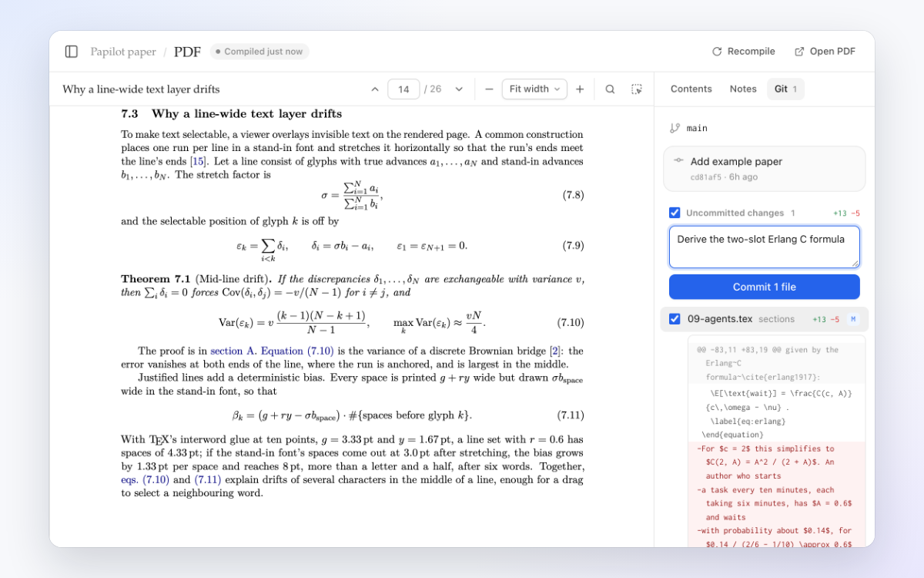Click the '/ 26' total page count
924x578 pixels.
pyautogui.click(x=433, y=89)
